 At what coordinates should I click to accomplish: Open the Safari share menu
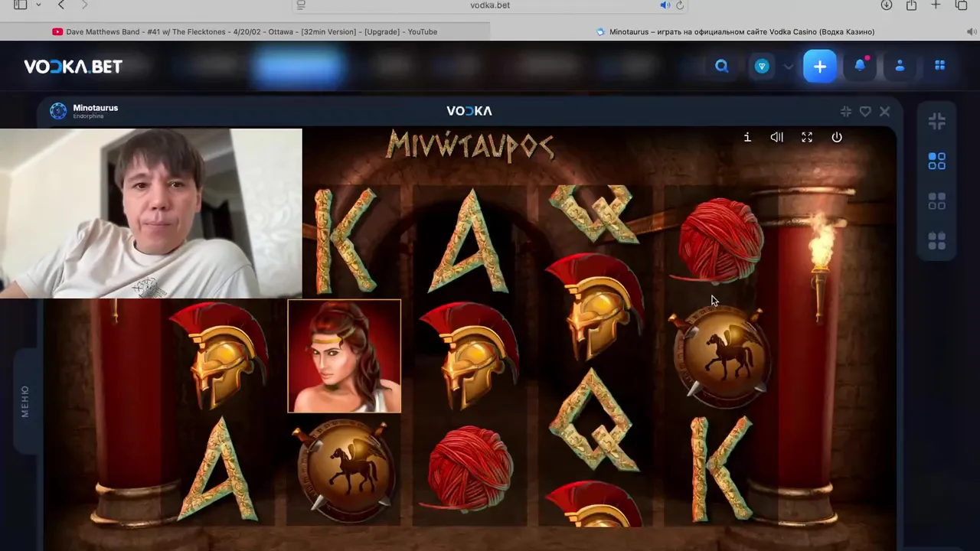(911, 5)
